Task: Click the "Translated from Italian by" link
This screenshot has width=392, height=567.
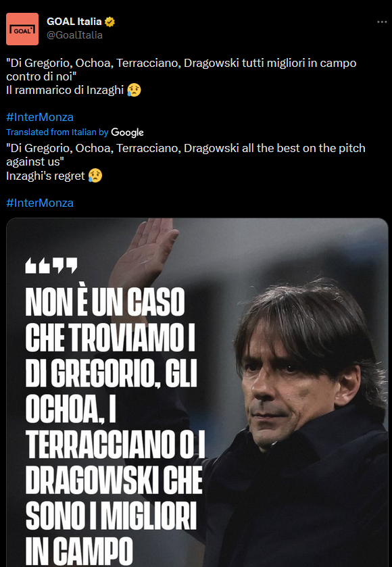Action: click(57, 132)
